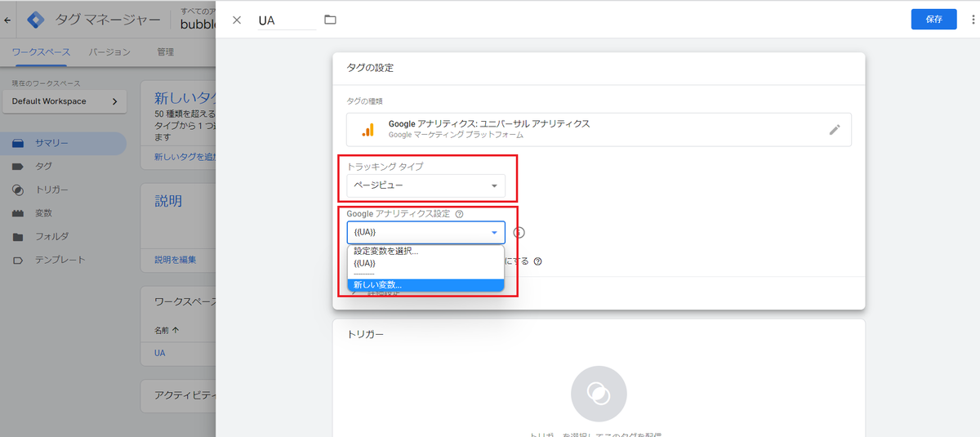Click the Tag Manager diamond logo
This screenshot has width=980, height=437.
point(35,19)
